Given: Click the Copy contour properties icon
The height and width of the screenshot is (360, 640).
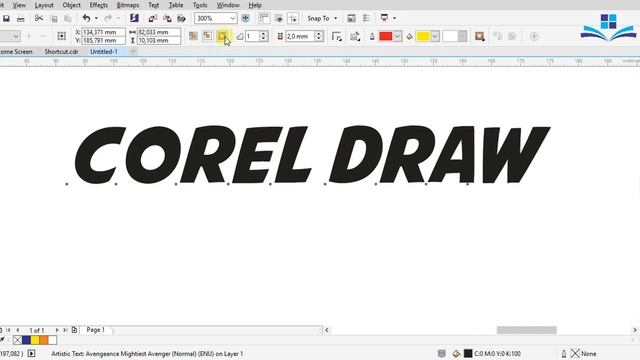Looking at the screenshot, I should 498,36.
